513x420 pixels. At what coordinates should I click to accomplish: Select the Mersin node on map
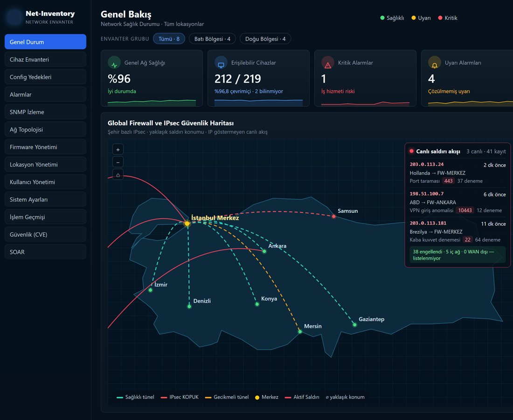pos(300,332)
